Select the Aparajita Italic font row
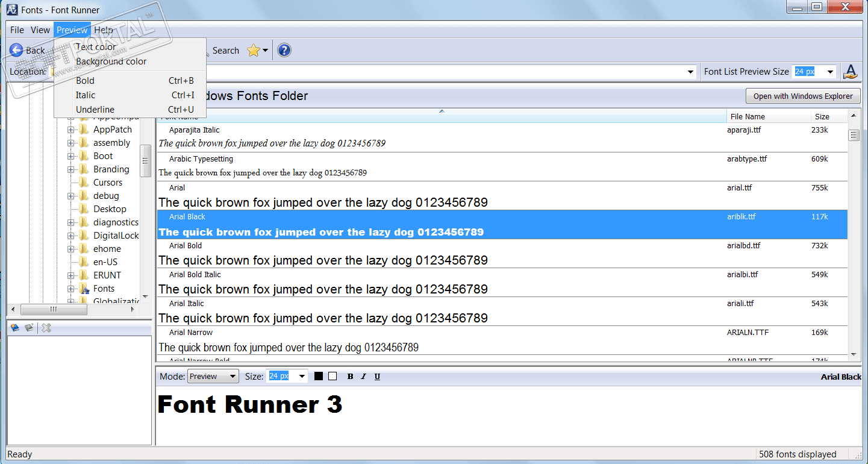This screenshot has width=868, height=464. (x=502, y=137)
